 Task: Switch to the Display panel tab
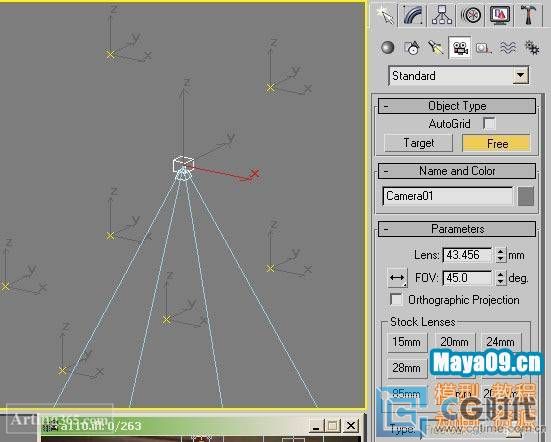tap(499, 15)
